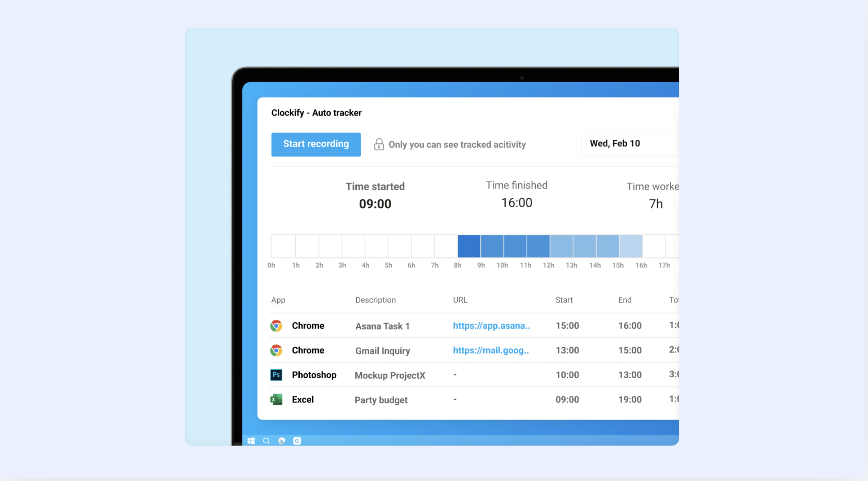868x481 pixels.
Task: Click the taskbar search icon
Action: (266, 441)
